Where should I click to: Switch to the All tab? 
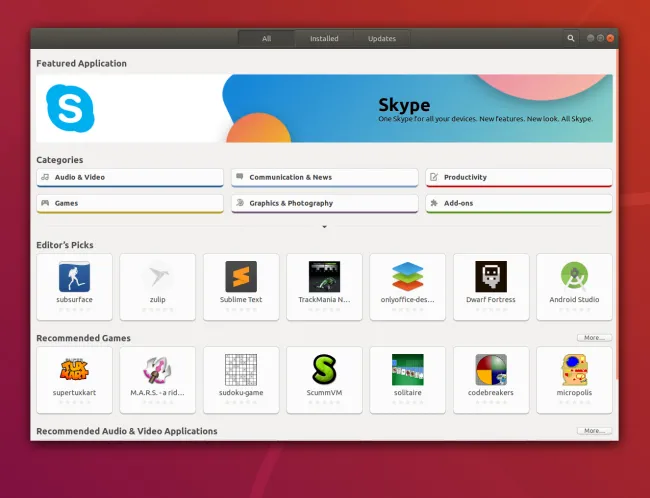click(x=267, y=39)
